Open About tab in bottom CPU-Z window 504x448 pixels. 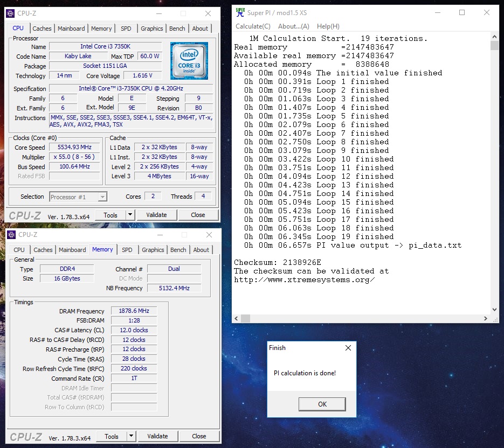[x=201, y=249]
